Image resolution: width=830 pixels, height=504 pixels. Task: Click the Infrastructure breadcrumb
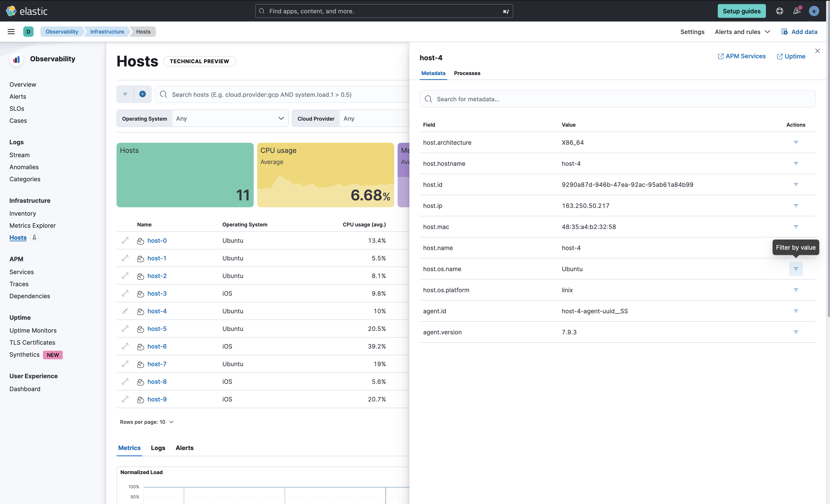(107, 32)
